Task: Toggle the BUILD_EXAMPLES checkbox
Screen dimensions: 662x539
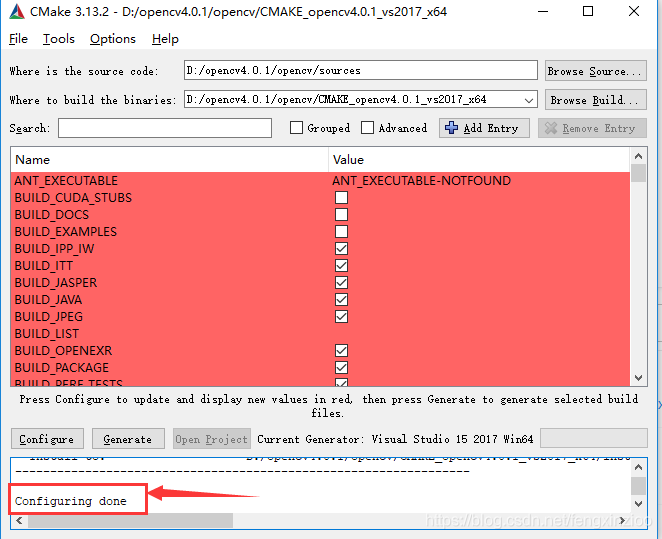Action: (x=341, y=231)
